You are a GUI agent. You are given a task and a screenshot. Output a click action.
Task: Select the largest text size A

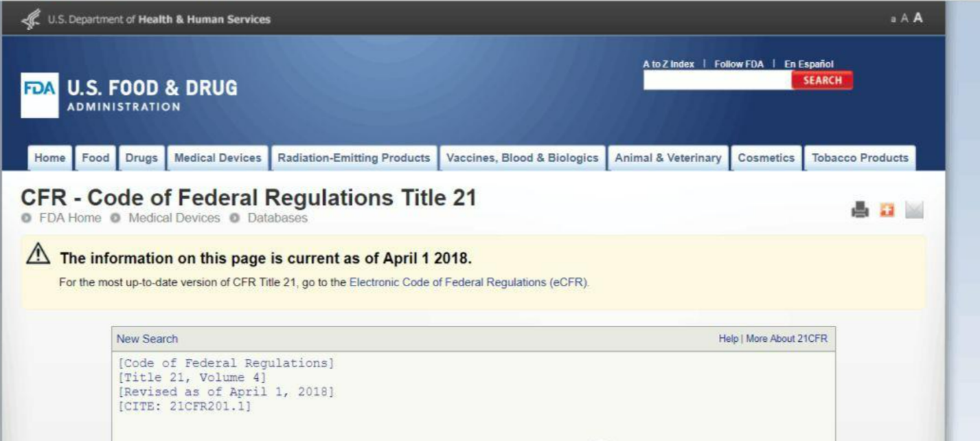(918, 18)
